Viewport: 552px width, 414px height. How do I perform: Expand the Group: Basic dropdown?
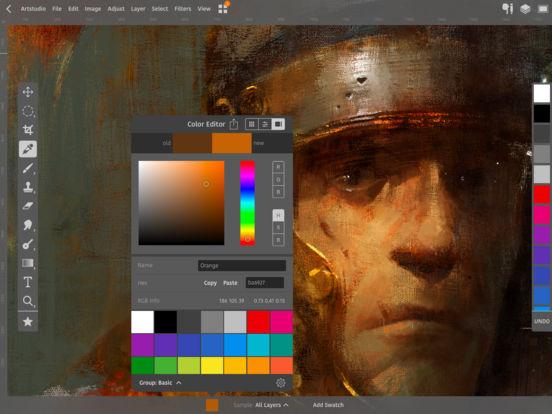160,383
